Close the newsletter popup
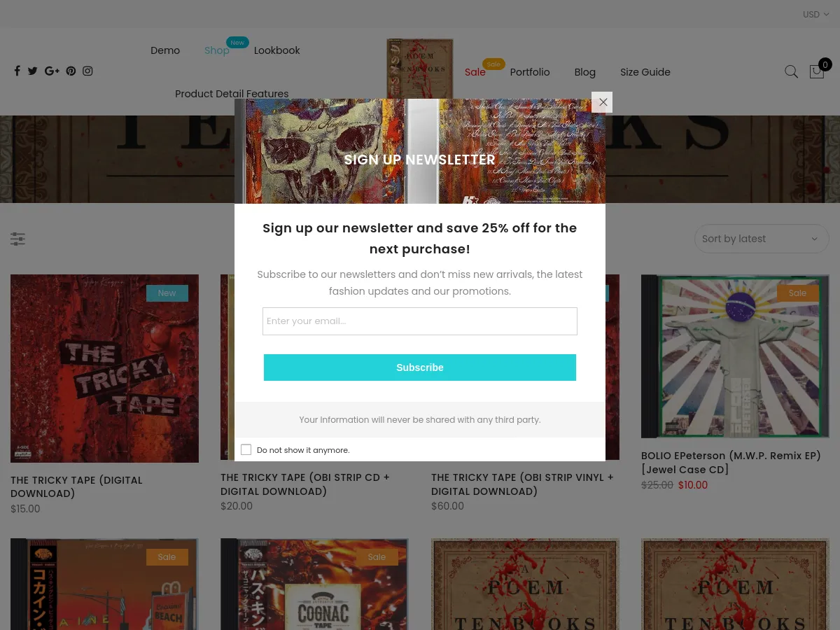 pyautogui.click(x=603, y=102)
